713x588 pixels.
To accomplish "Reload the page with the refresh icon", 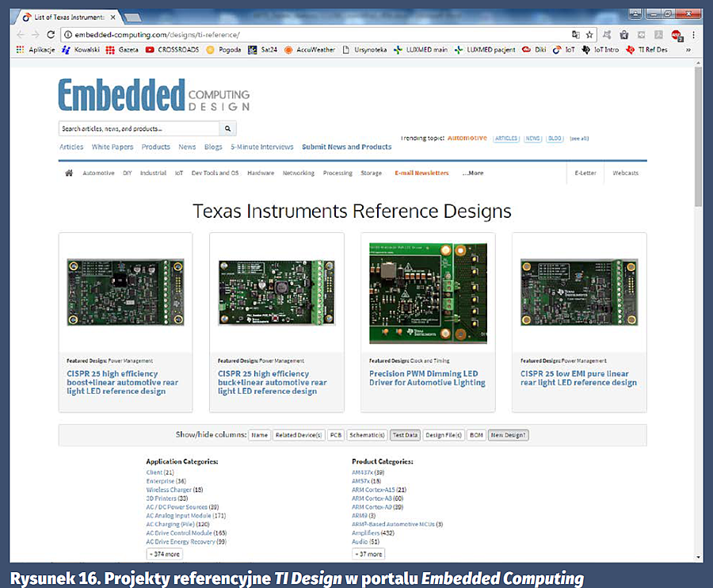I will click(x=51, y=35).
